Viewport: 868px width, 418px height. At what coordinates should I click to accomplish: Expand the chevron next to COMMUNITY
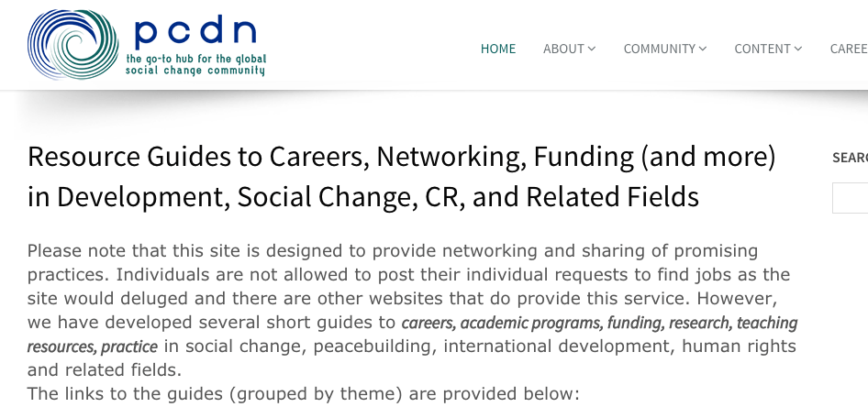click(x=703, y=49)
